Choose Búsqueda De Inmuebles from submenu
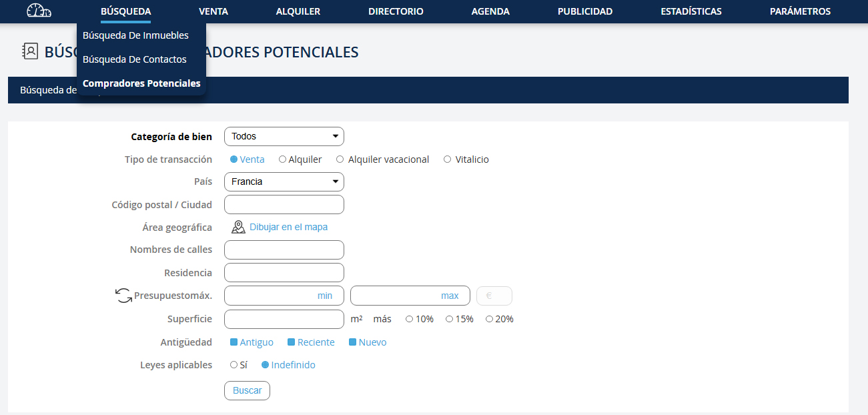Viewport: 868px width, 415px height. (135, 35)
